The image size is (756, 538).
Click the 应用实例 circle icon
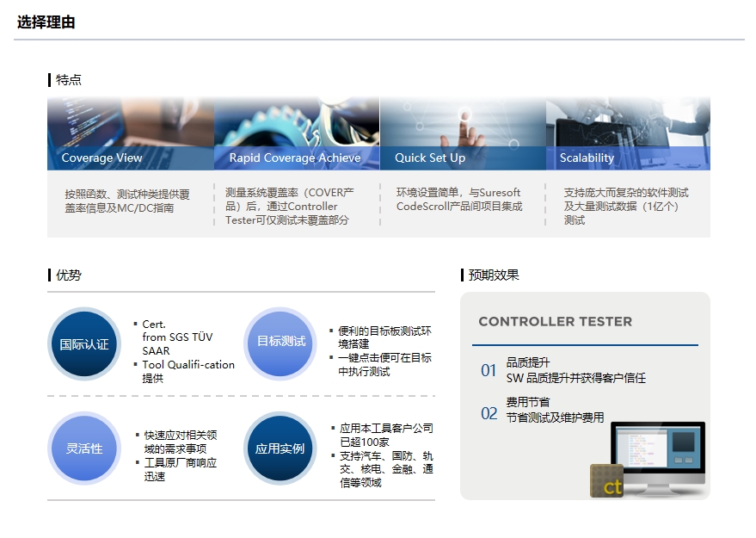click(x=280, y=448)
